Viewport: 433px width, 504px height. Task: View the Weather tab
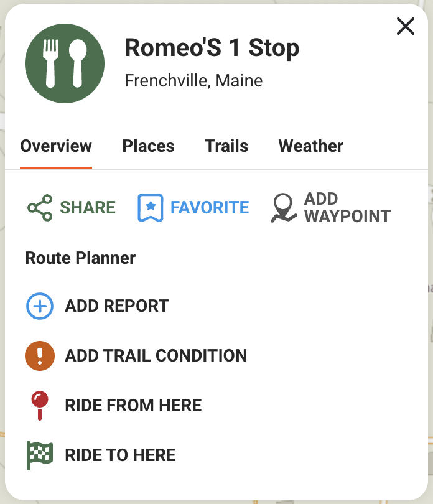pos(310,146)
